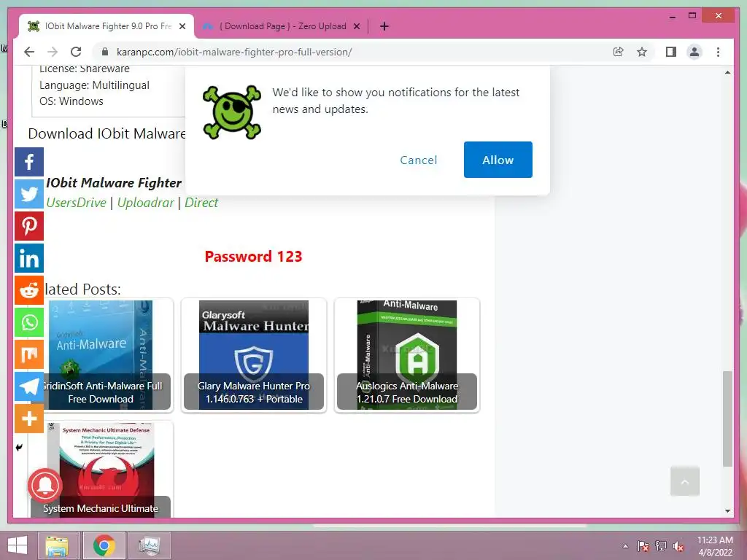Open Chrome three-dot menu
The width and height of the screenshot is (747, 560).
pos(718,52)
